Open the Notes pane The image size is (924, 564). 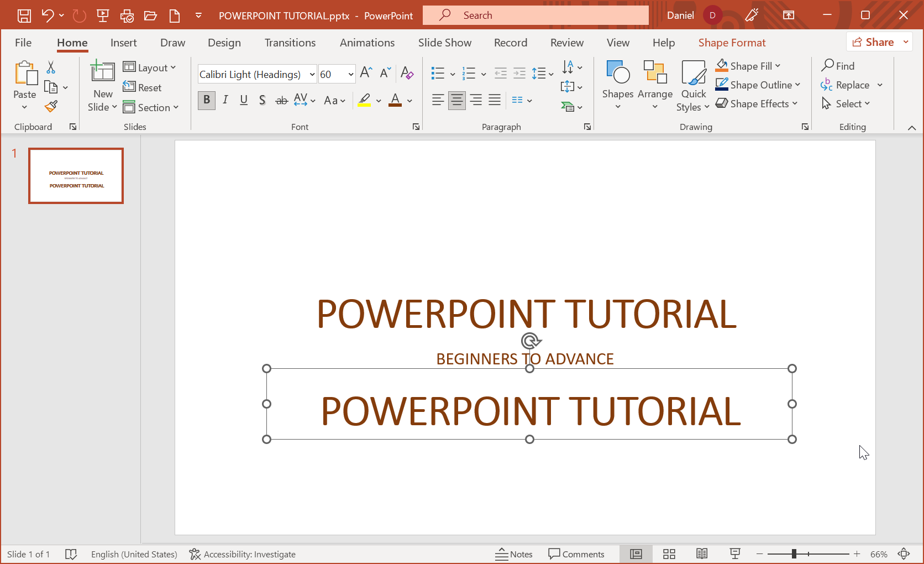[x=514, y=554]
